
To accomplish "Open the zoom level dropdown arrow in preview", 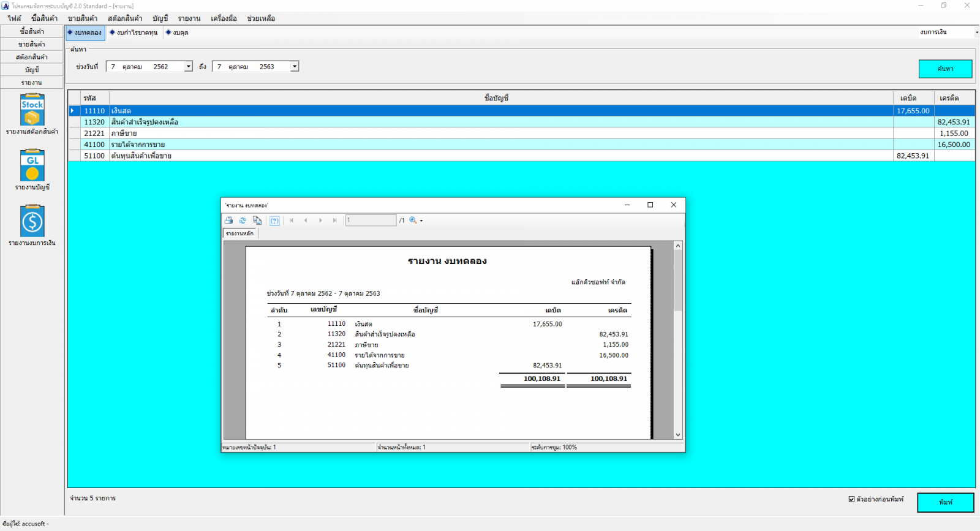I will click(x=421, y=220).
